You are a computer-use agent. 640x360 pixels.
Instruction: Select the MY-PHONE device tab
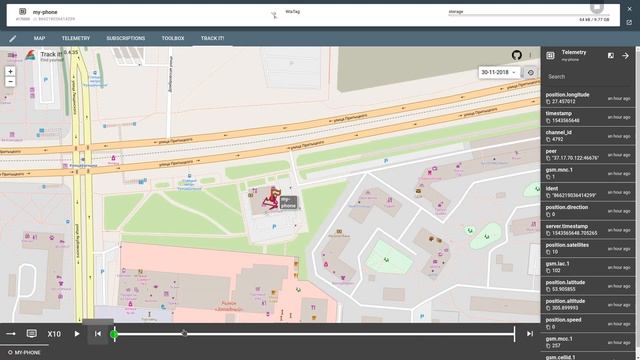coord(24,352)
